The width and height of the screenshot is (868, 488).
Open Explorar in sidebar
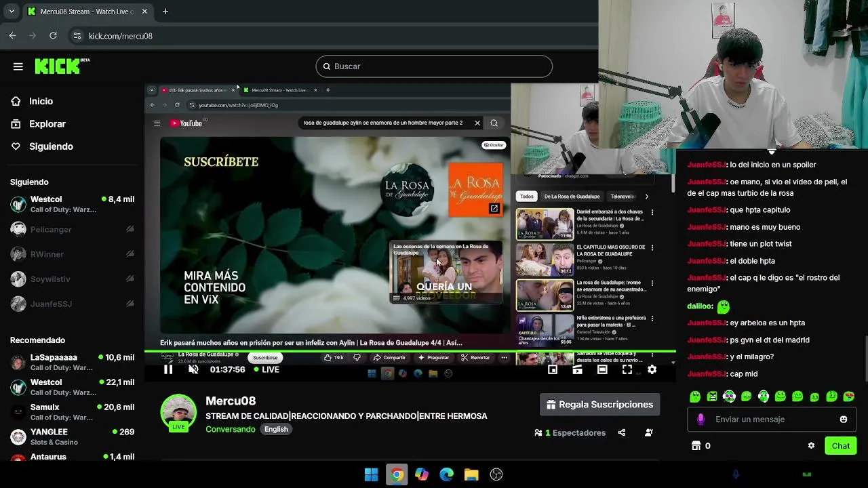click(x=47, y=124)
